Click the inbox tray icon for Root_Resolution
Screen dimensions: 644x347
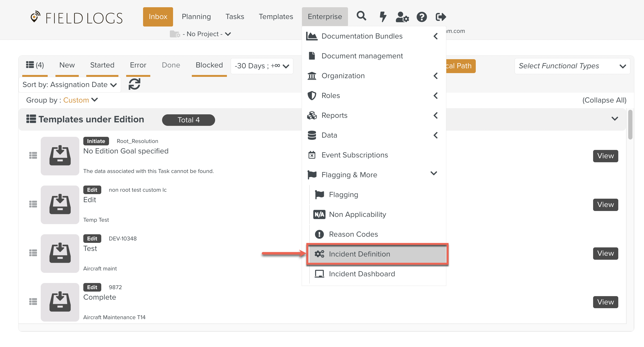tap(60, 156)
